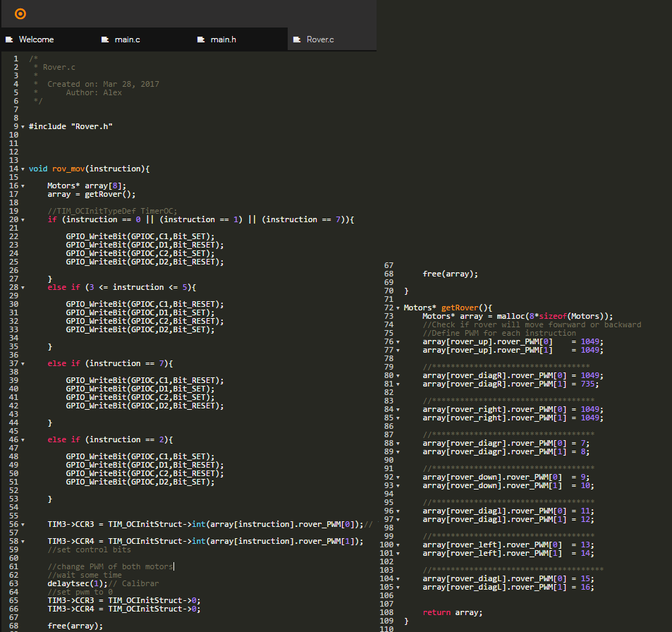Click the file icon on main.c tab
This screenshot has width=672, height=632.
point(106,39)
